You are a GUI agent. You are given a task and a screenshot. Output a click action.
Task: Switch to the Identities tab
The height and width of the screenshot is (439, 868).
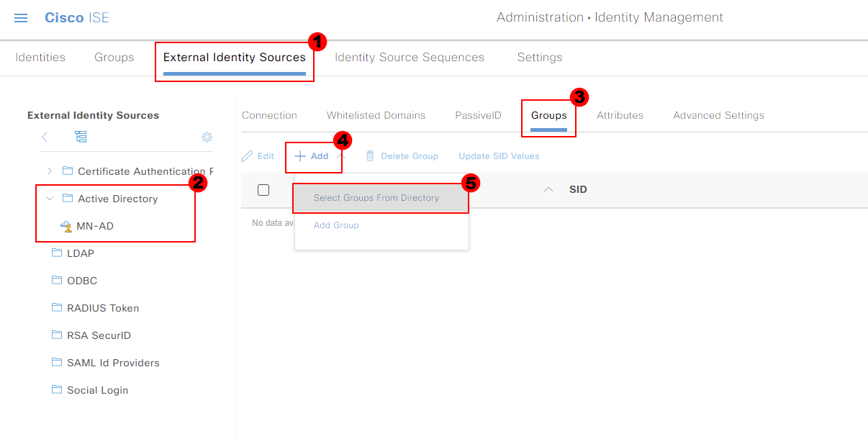[x=40, y=58]
